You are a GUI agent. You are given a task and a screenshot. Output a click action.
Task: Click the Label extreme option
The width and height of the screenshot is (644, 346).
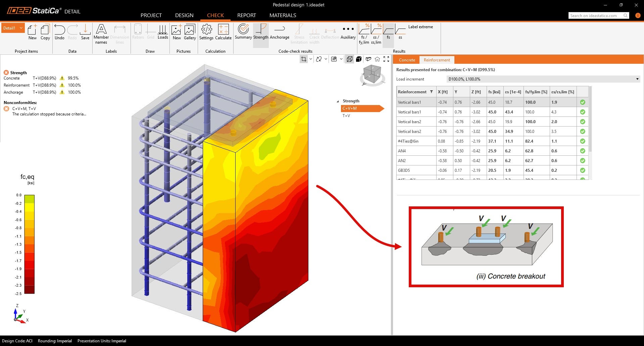[x=420, y=27]
